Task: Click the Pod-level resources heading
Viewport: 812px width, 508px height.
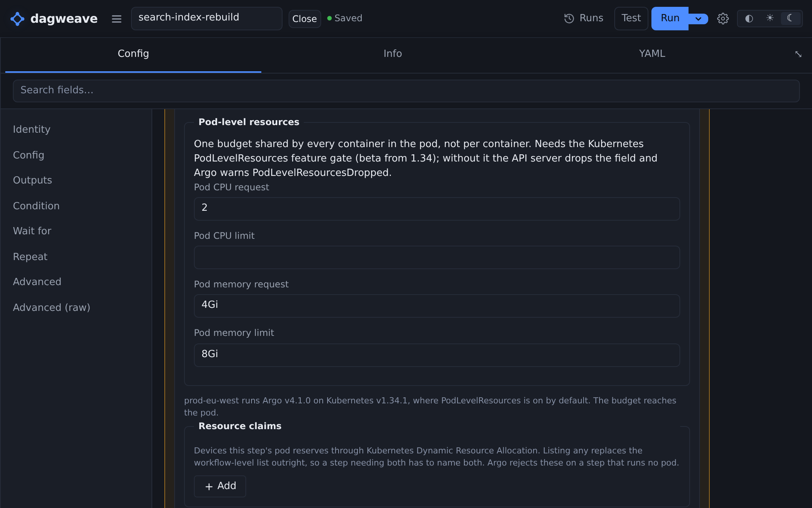Action: click(249, 122)
